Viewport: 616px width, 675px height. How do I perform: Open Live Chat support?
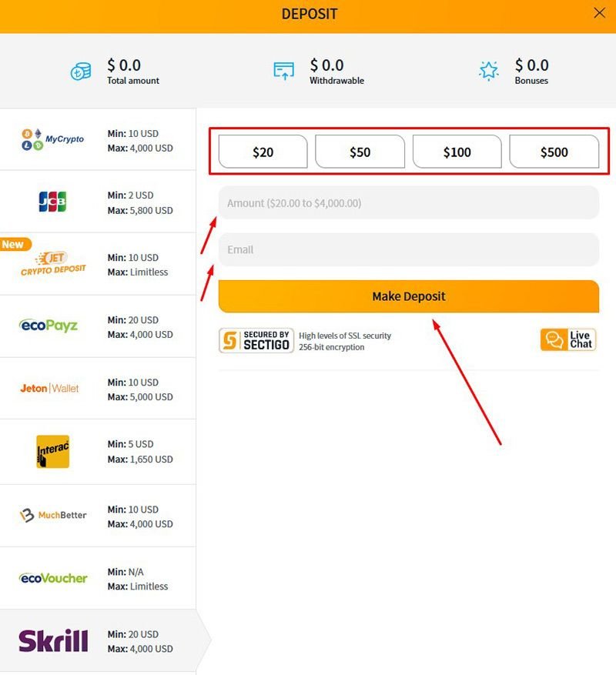pyautogui.click(x=568, y=338)
